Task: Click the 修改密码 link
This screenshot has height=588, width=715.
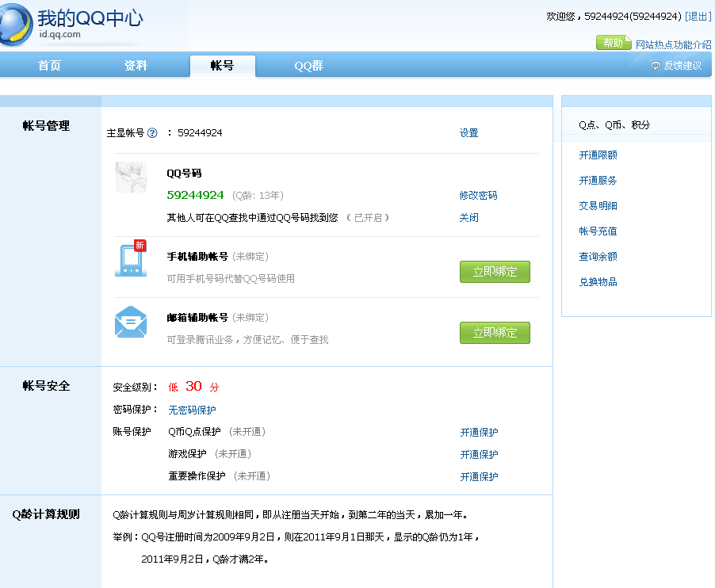Action: tap(478, 196)
